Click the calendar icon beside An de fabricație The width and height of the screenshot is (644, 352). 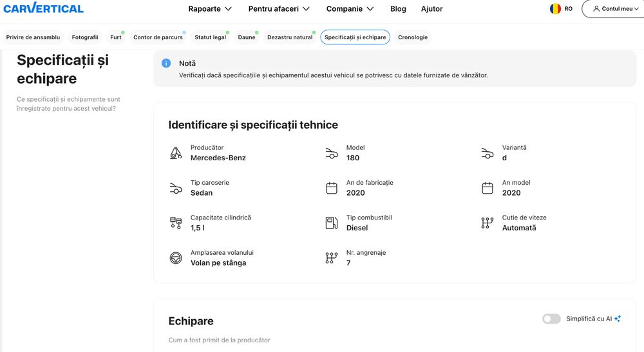tap(332, 188)
